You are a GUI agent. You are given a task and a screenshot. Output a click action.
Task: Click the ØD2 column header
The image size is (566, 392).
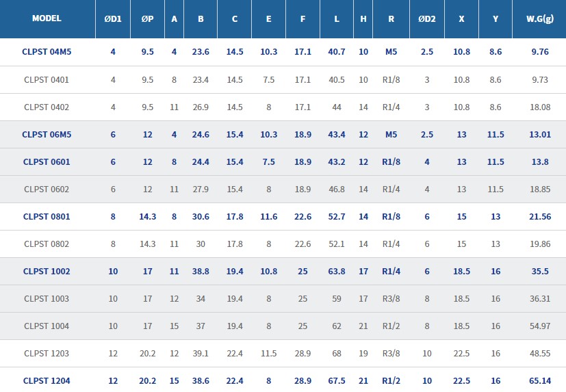click(x=427, y=18)
